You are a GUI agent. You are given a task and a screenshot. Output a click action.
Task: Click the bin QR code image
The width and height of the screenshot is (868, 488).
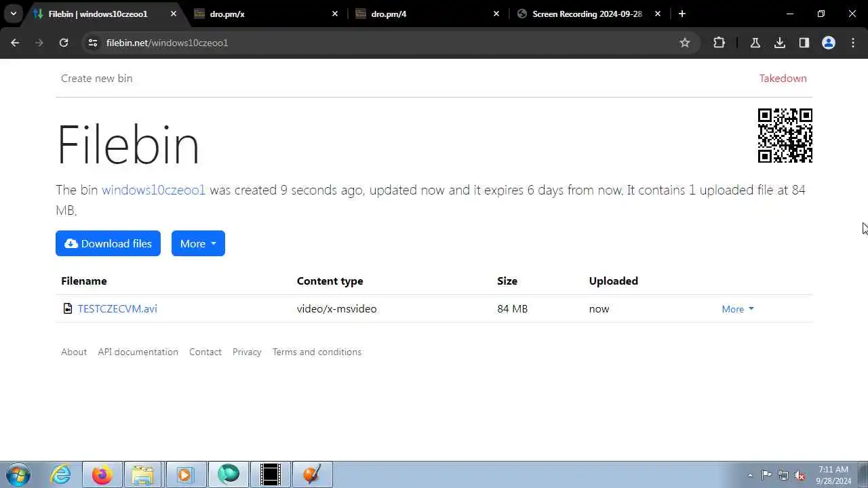pyautogui.click(x=785, y=136)
